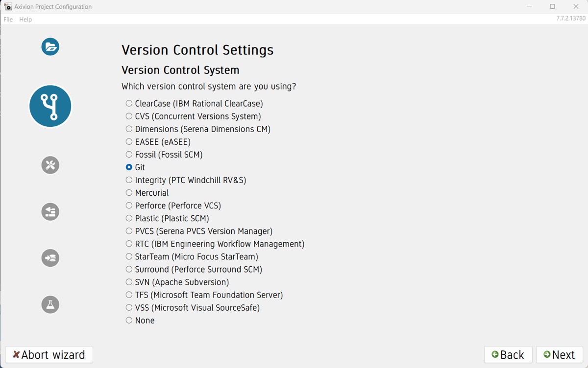Select the Git radio button

(x=129, y=167)
